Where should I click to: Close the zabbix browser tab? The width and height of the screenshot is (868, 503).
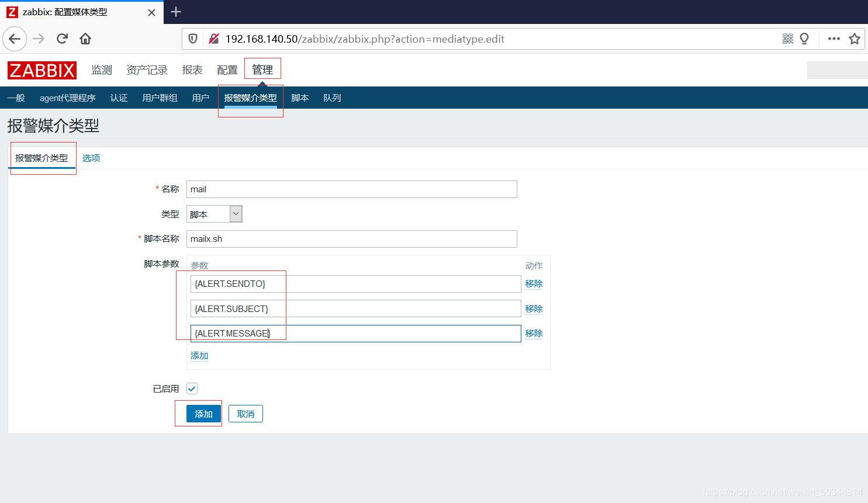click(151, 12)
